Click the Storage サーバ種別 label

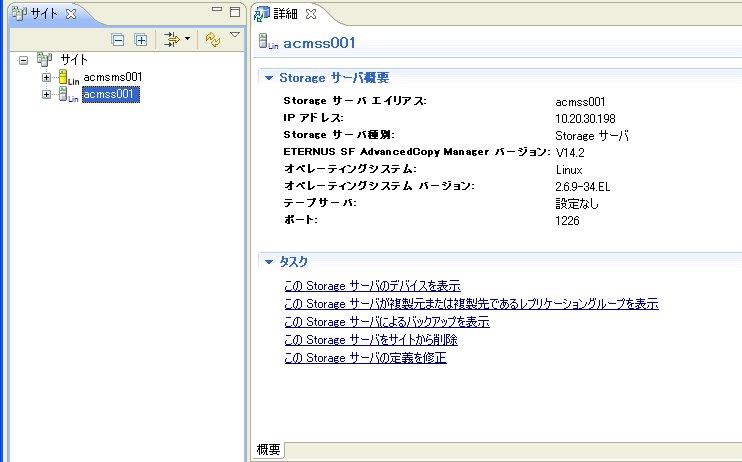click(x=339, y=135)
